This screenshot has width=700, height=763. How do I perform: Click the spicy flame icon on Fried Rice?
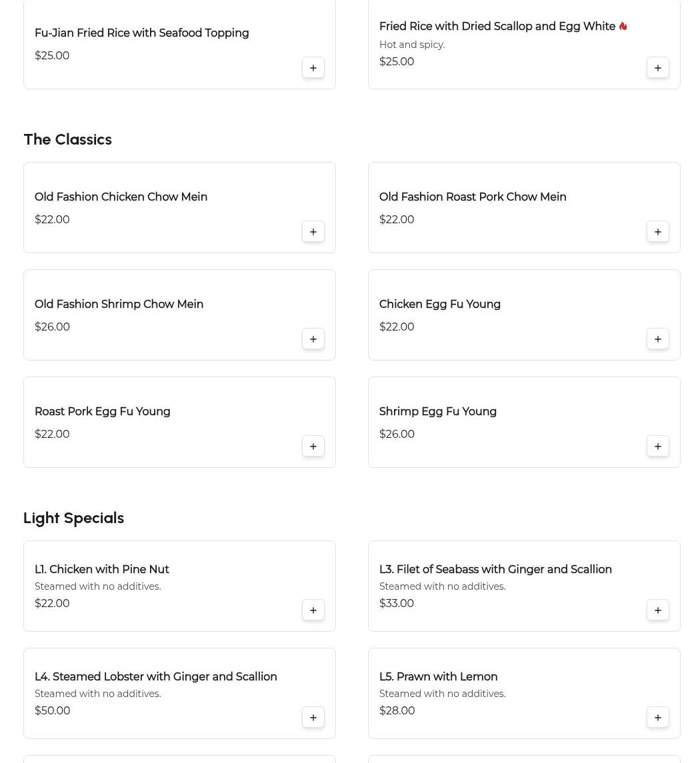pyautogui.click(x=623, y=27)
